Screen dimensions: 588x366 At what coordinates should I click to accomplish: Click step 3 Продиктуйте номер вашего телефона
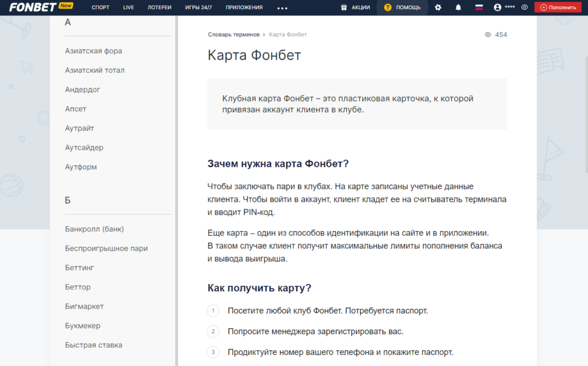(341, 352)
